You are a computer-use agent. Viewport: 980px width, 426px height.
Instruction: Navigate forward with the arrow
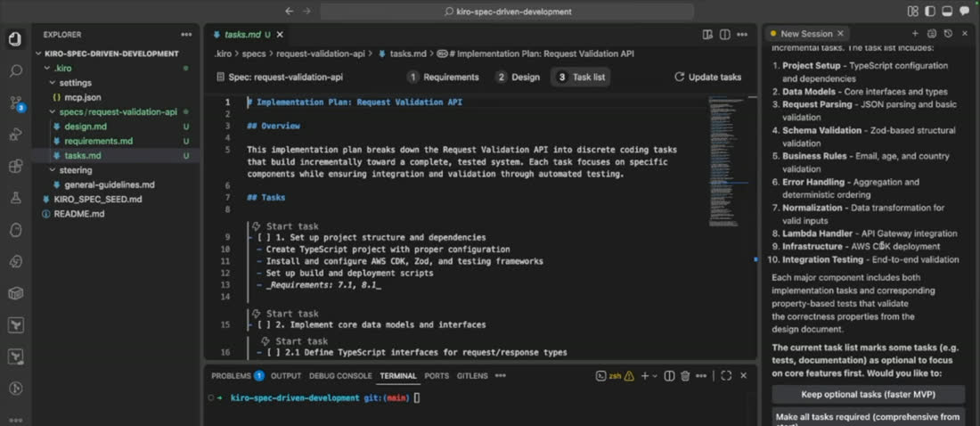(x=306, y=12)
